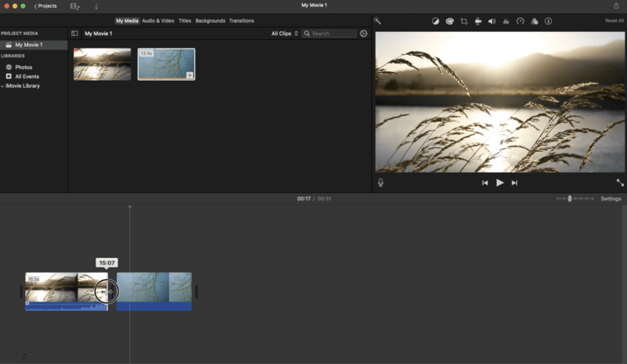627x364 pixels.
Task: Skip to previous clip in viewer
Action: click(484, 182)
